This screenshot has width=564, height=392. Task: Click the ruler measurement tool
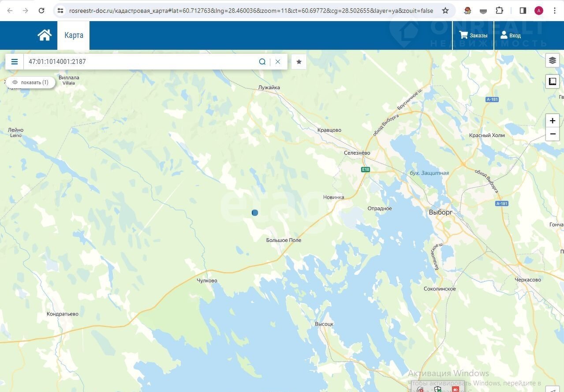pos(552,81)
